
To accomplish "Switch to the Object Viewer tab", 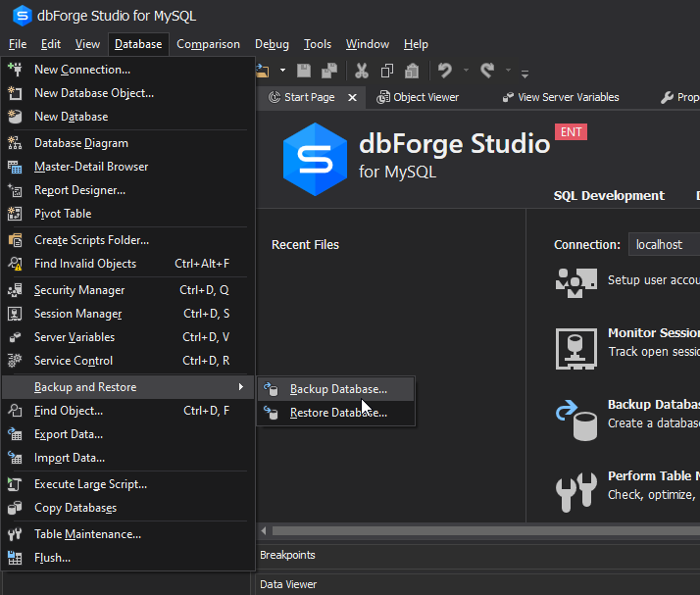I will [x=418, y=97].
